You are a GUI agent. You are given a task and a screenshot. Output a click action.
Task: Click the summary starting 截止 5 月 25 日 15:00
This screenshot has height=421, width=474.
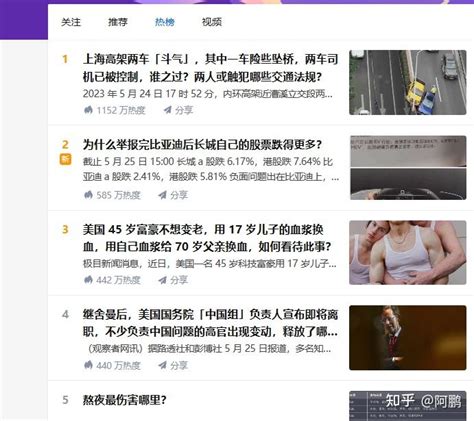click(x=211, y=169)
